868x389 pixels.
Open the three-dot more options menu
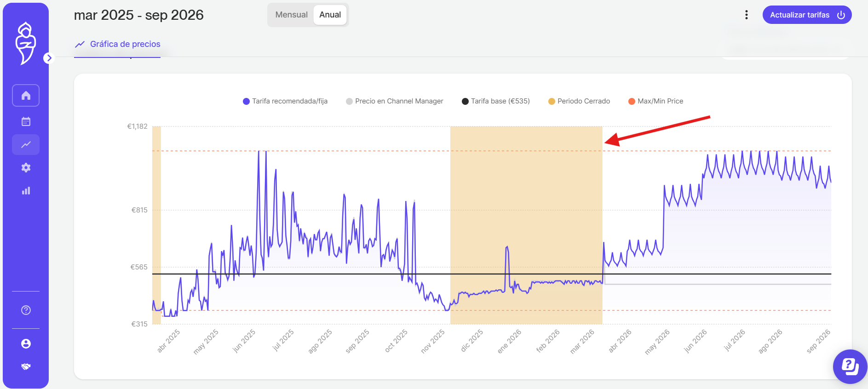[746, 15]
